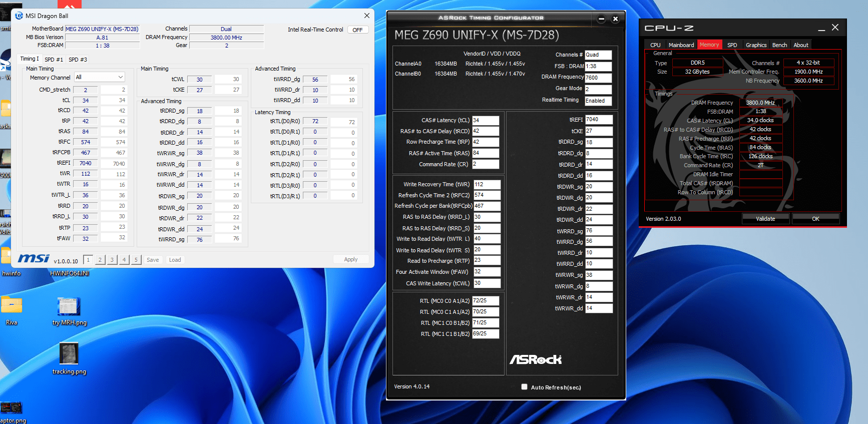Click the Save button in Dragon Ball
This screenshot has height=424, width=868.
(x=153, y=260)
